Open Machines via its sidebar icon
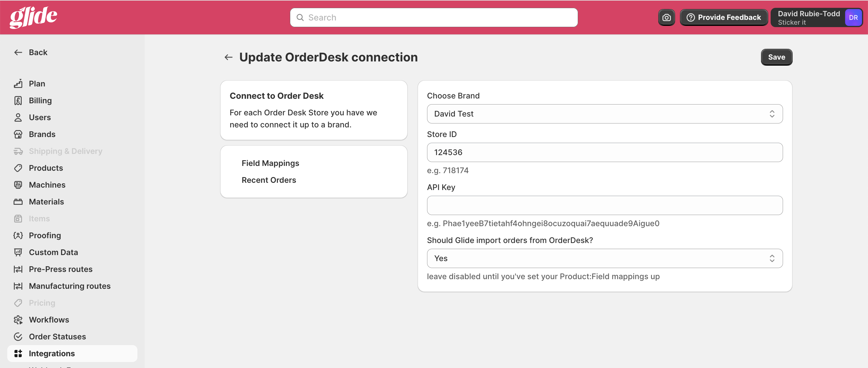Image resolution: width=868 pixels, height=368 pixels. 18,185
